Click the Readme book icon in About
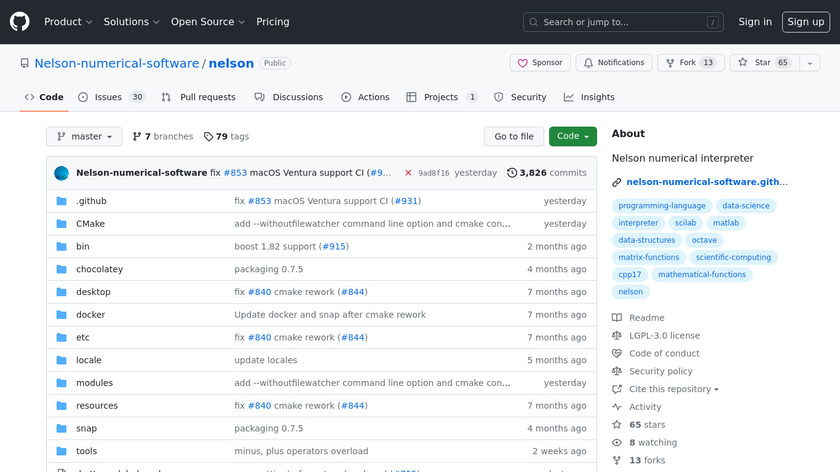The height and width of the screenshot is (472, 840). (617, 318)
